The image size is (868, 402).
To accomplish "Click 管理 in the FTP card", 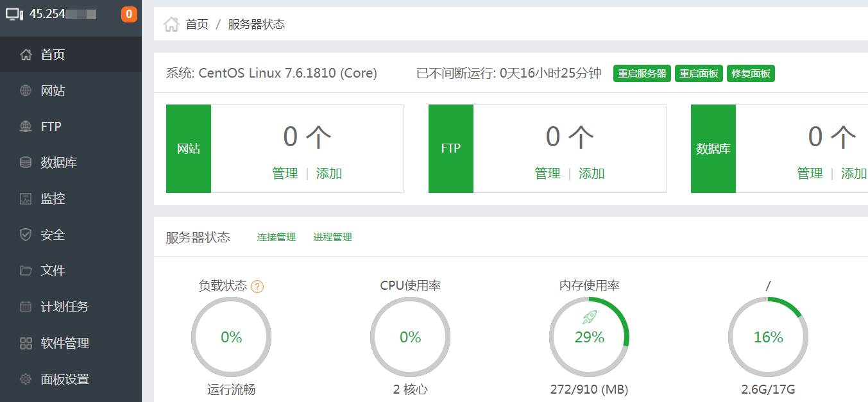I will tap(547, 174).
